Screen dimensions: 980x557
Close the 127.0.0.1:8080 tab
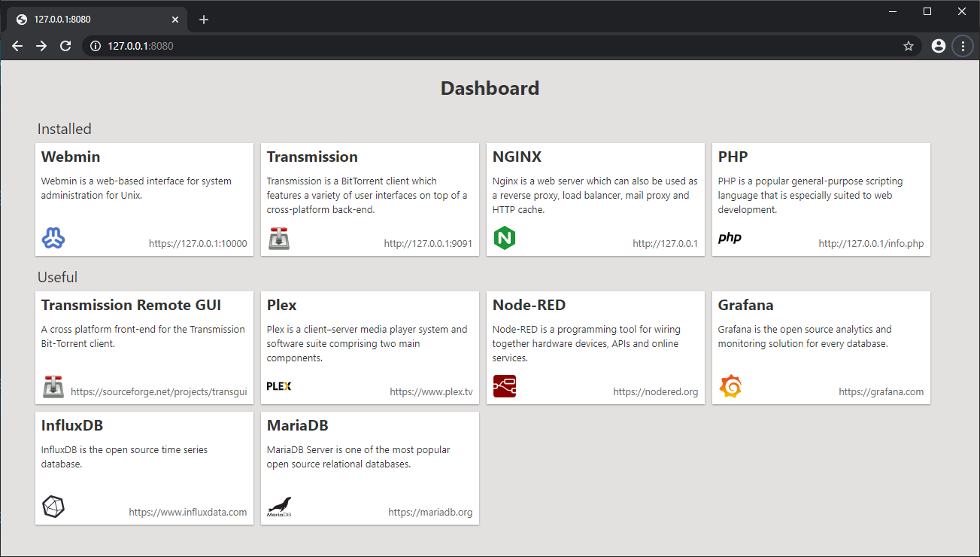pos(176,20)
